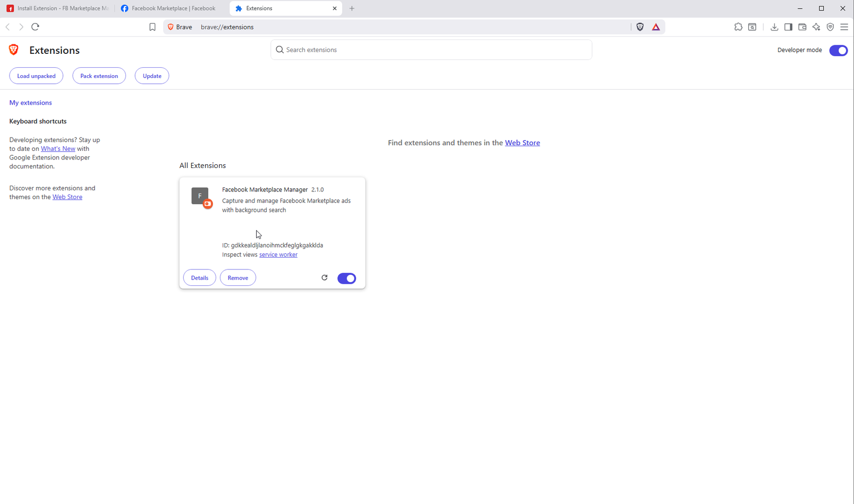
Task: Open Leo AI sparkle icon
Action: [816, 27]
